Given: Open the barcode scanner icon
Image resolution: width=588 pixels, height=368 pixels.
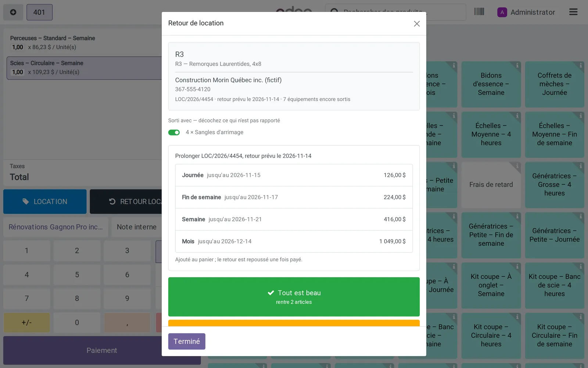Looking at the screenshot, I should click(479, 12).
